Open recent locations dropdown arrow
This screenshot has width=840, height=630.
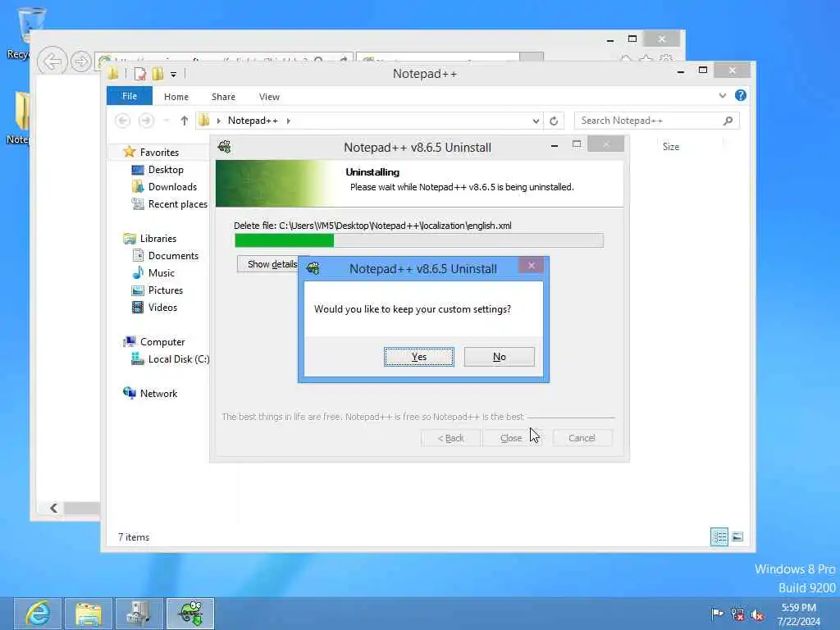(x=167, y=121)
